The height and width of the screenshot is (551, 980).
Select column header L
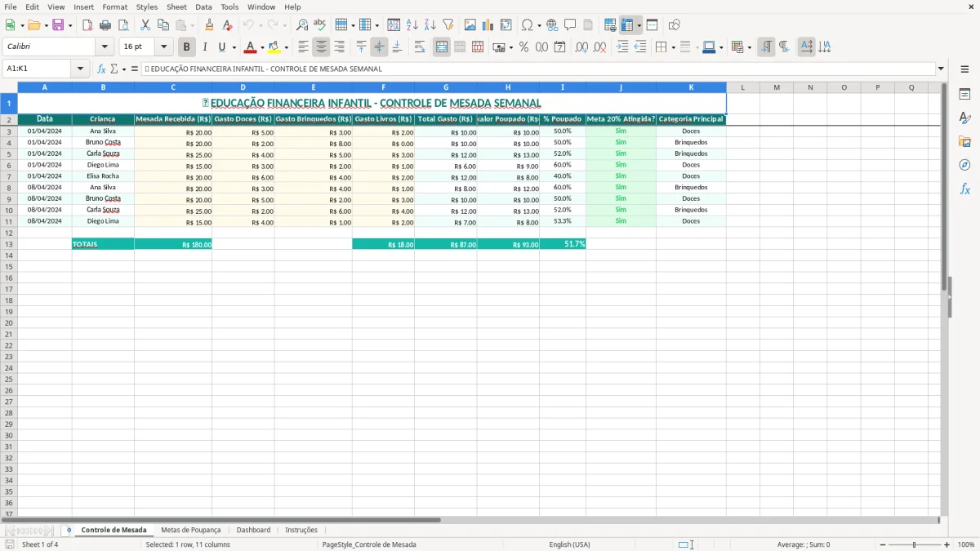742,87
